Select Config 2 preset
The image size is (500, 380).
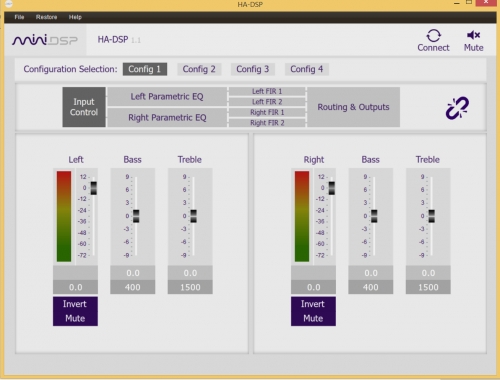pyautogui.click(x=199, y=69)
